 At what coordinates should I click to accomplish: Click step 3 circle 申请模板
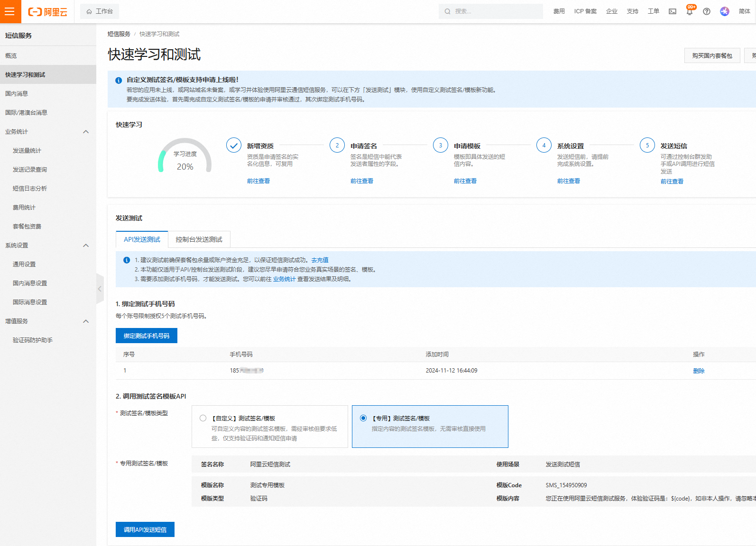click(x=441, y=145)
